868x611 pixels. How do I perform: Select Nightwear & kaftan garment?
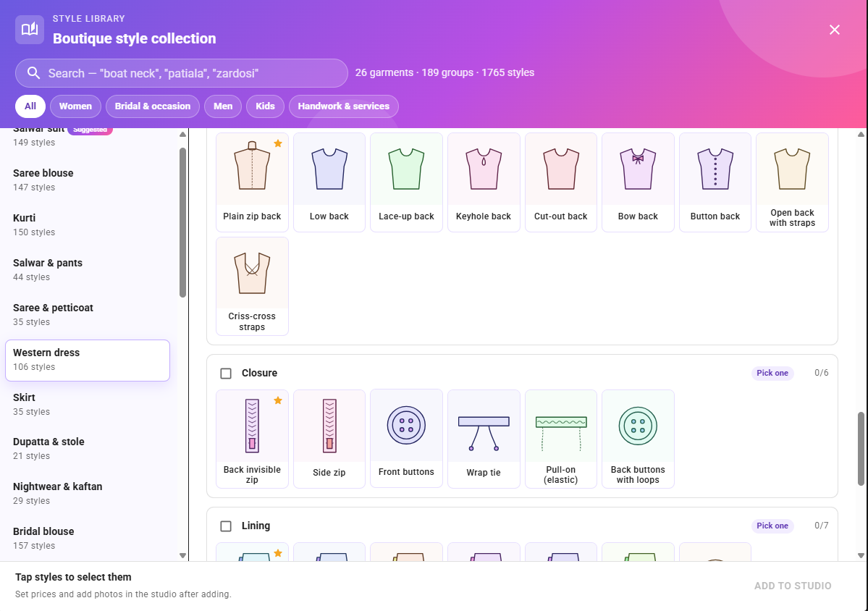click(88, 493)
